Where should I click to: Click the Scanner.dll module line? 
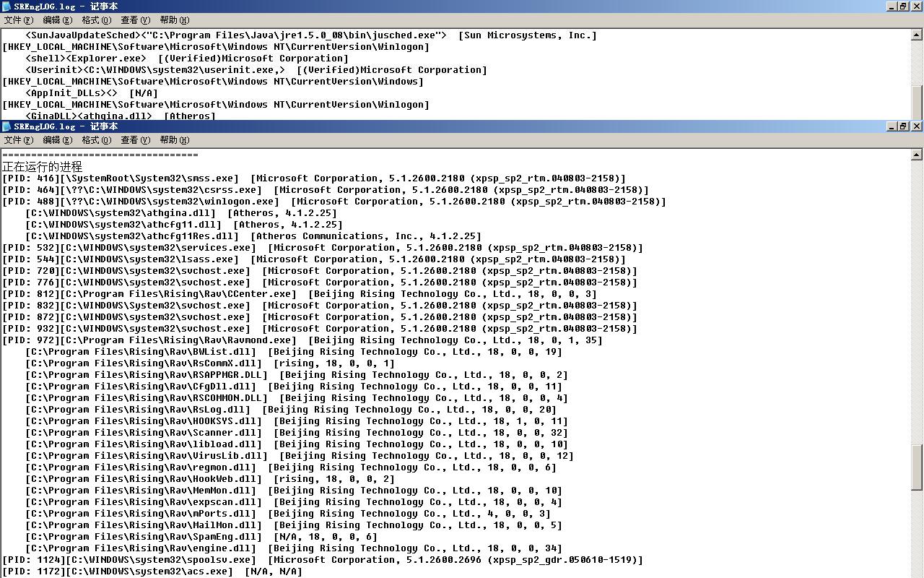[297, 433]
